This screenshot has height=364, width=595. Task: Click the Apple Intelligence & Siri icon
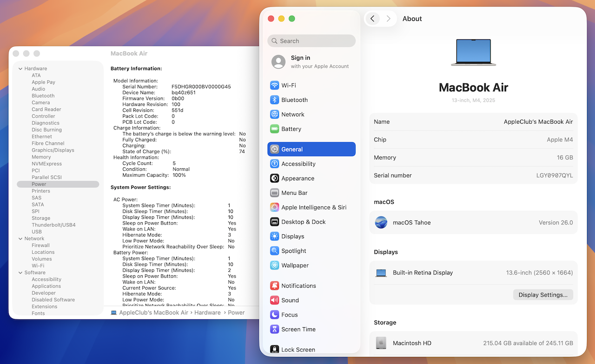275,207
